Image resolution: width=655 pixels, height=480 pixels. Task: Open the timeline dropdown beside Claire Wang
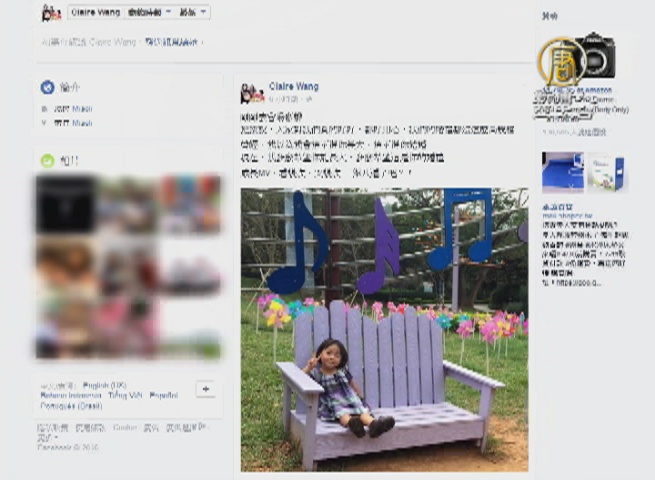pos(149,13)
